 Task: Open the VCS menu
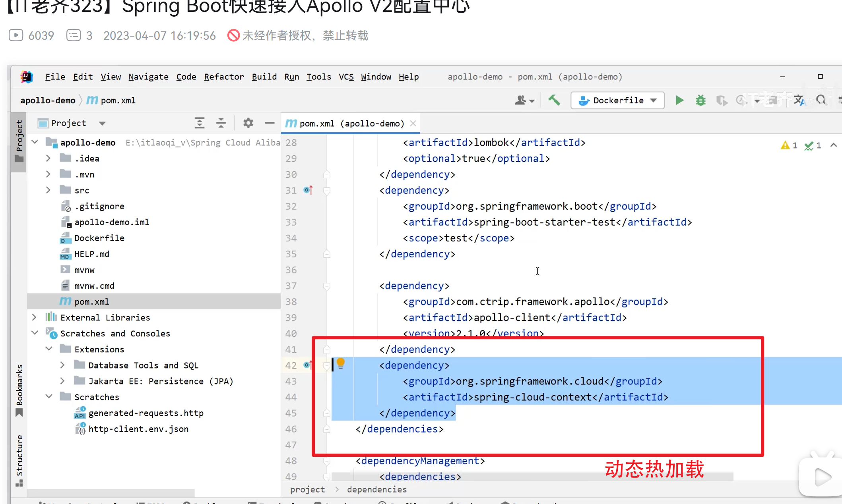[346, 77]
